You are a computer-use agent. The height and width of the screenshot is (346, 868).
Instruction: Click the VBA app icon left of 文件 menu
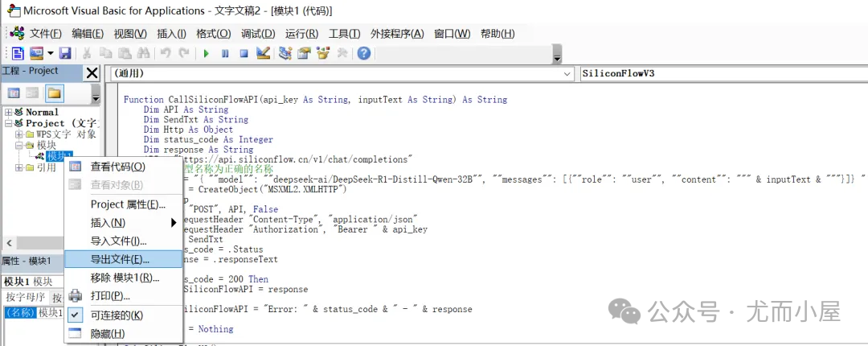pyautogui.click(x=17, y=33)
